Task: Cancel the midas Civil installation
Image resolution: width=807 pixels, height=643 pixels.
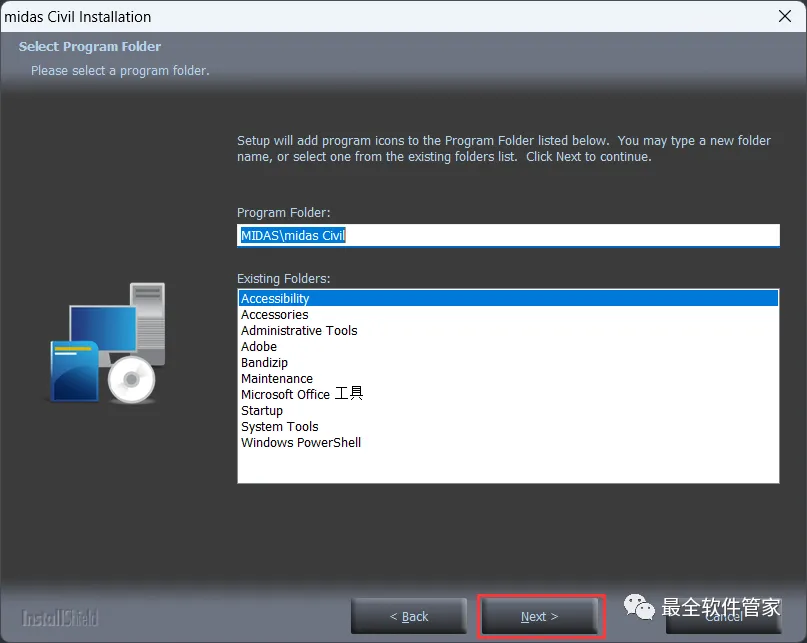Action: click(724, 616)
